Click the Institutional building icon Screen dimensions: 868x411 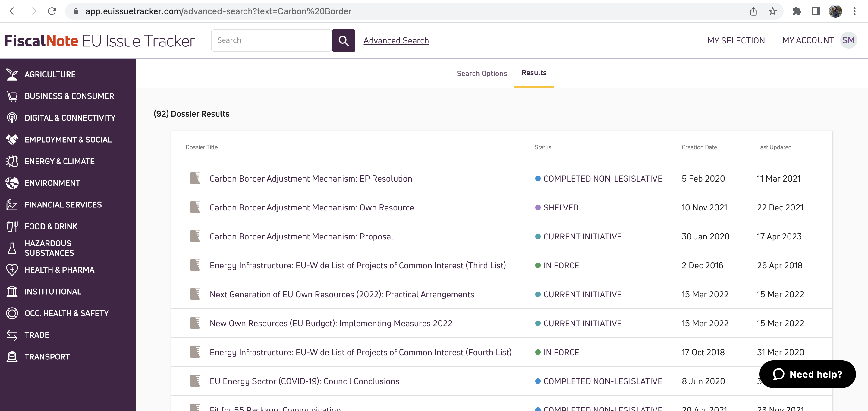point(12,292)
